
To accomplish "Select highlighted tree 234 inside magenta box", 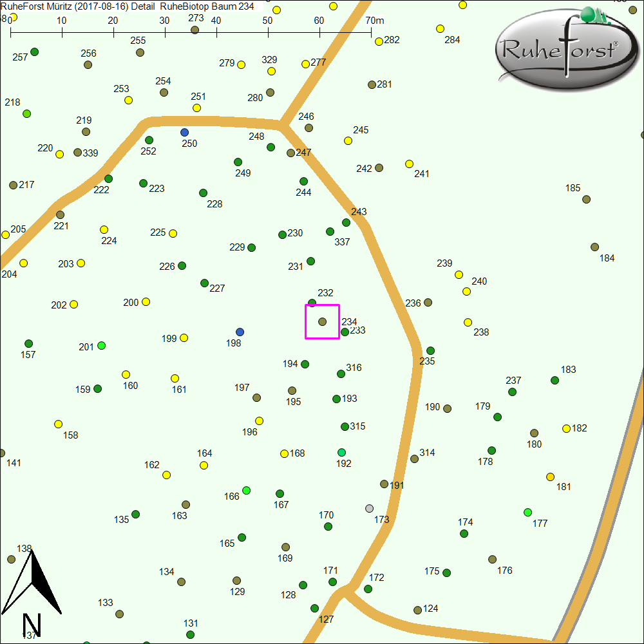I will click(322, 321).
